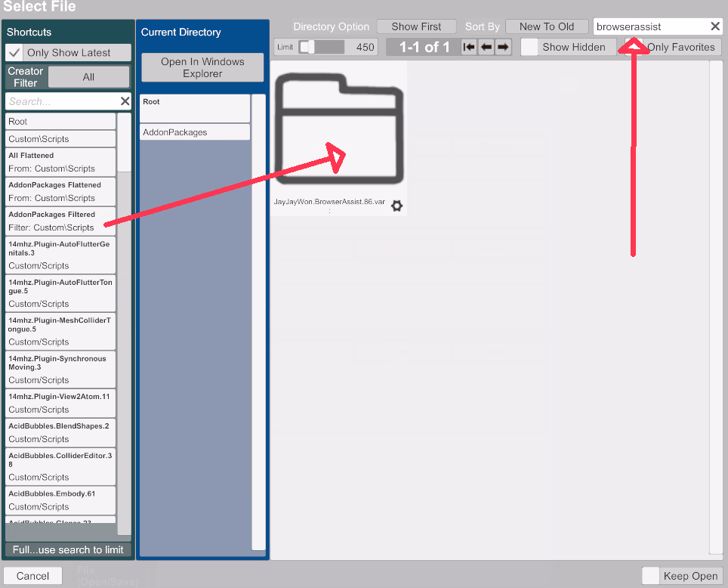Click Open In Windows Explorer button
728x588 pixels.
(x=202, y=68)
